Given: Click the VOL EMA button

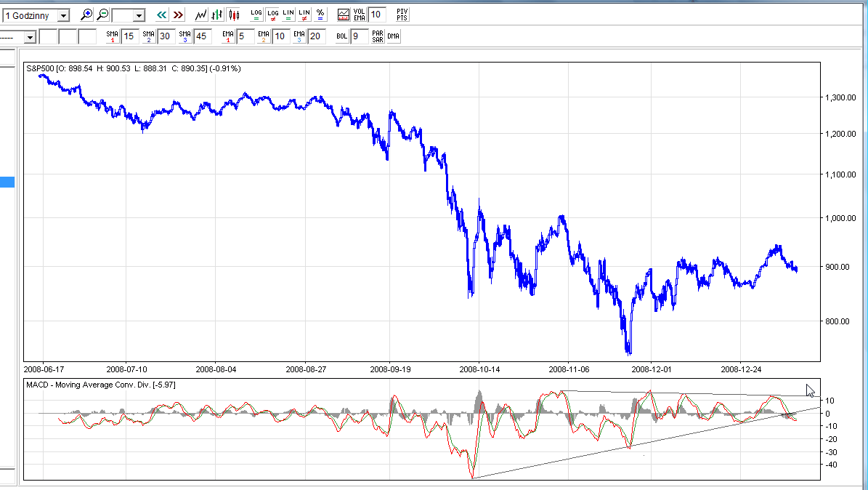Looking at the screenshot, I should pos(360,15).
